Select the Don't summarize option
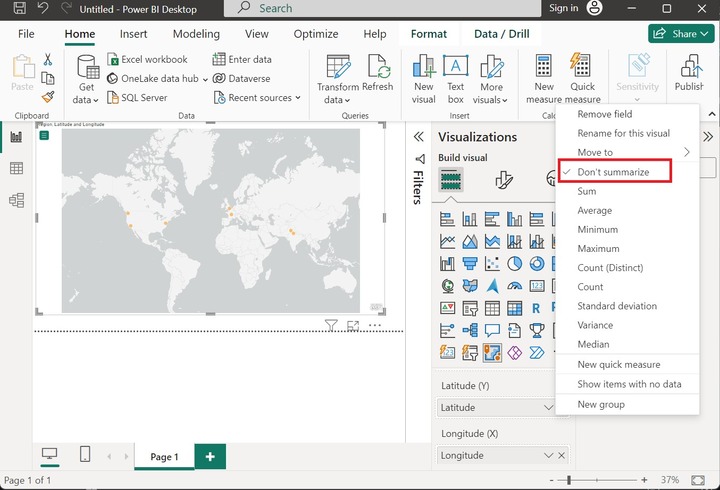 click(613, 172)
